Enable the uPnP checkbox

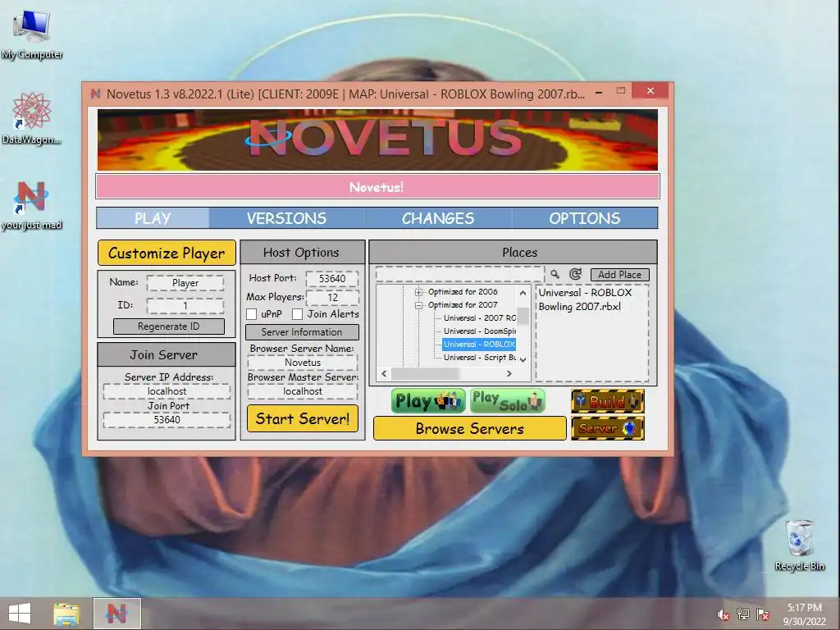tap(251, 314)
